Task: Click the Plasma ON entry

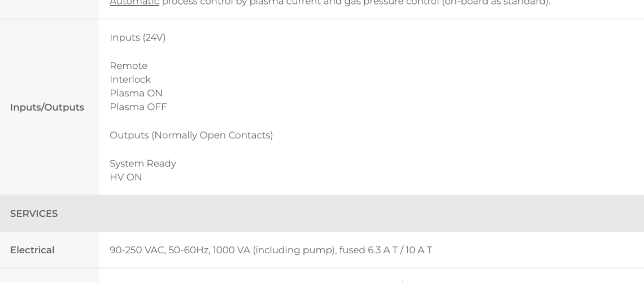Action: [x=136, y=93]
